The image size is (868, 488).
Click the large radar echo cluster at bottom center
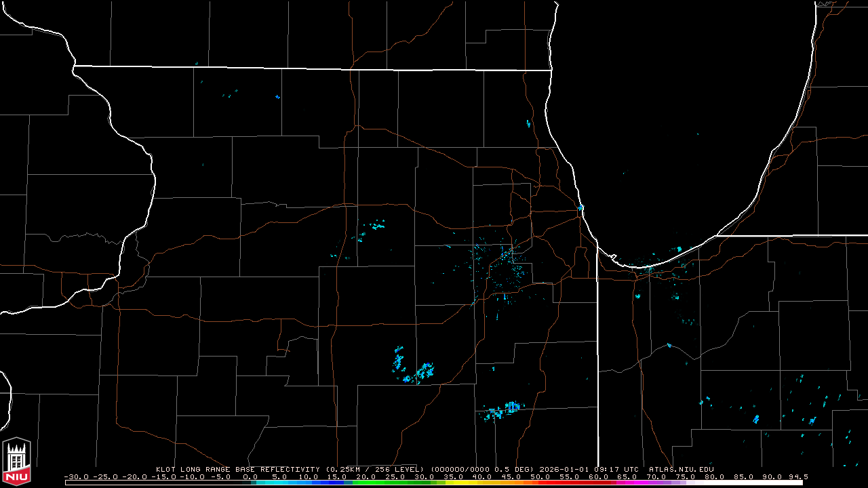point(502,409)
